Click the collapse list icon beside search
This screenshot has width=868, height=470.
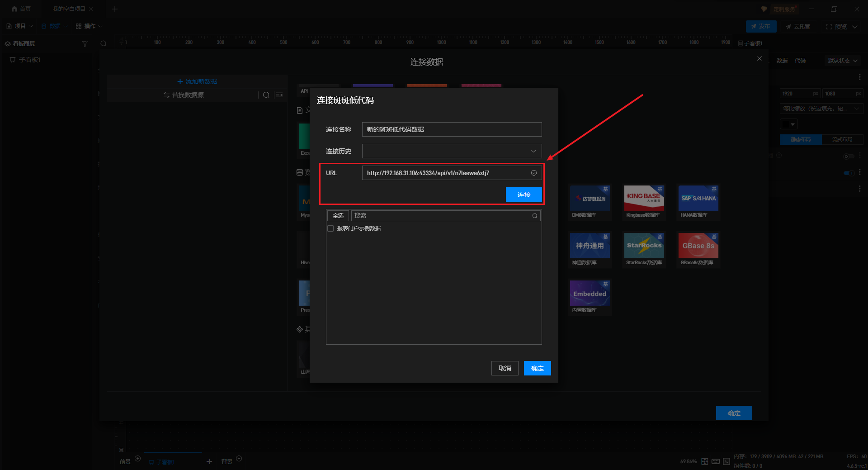[x=279, y=95]
